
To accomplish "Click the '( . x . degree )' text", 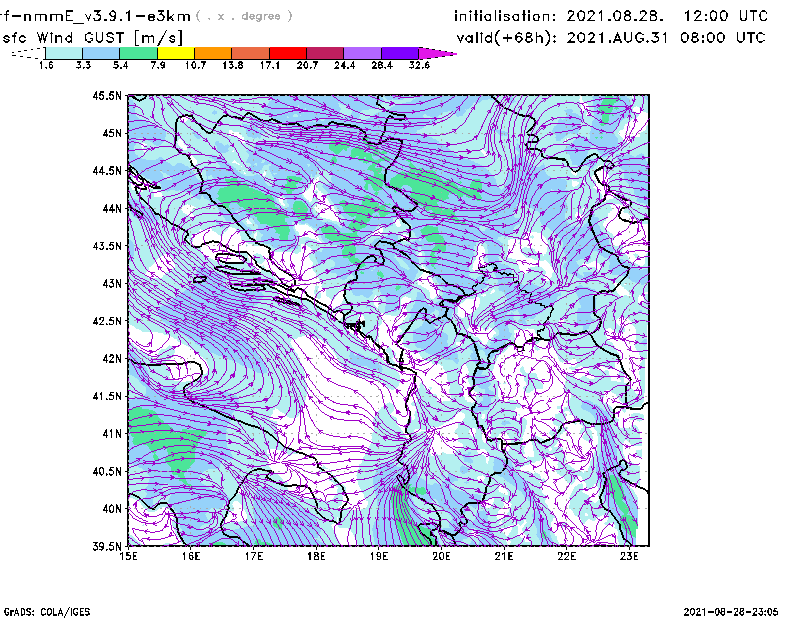I will (244, 16).
